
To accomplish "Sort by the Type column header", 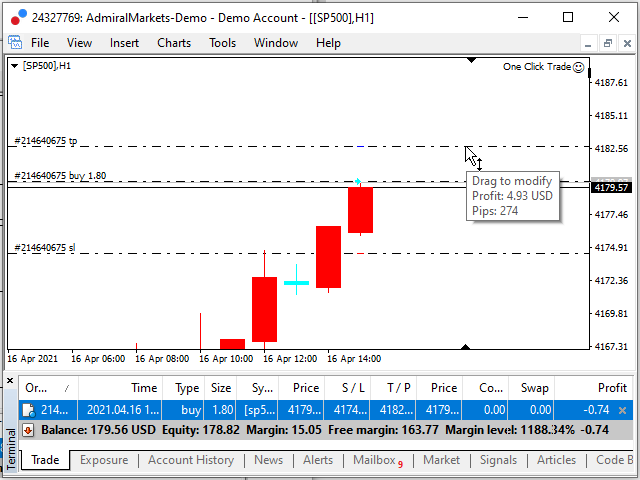I will [183, 388].
